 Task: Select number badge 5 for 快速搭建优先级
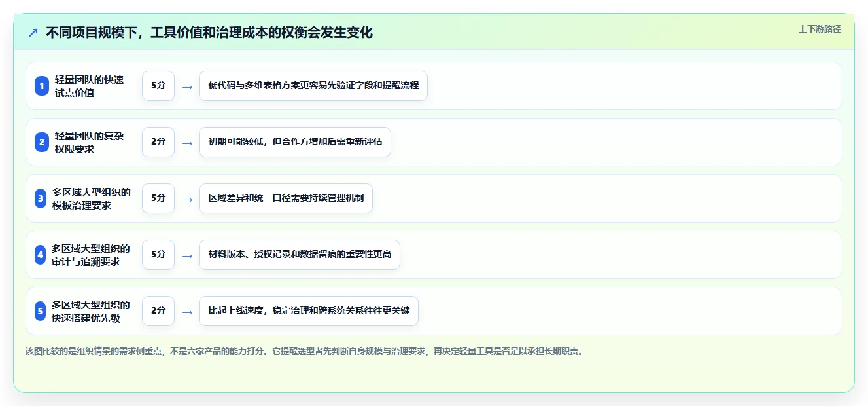click(41, 311)
